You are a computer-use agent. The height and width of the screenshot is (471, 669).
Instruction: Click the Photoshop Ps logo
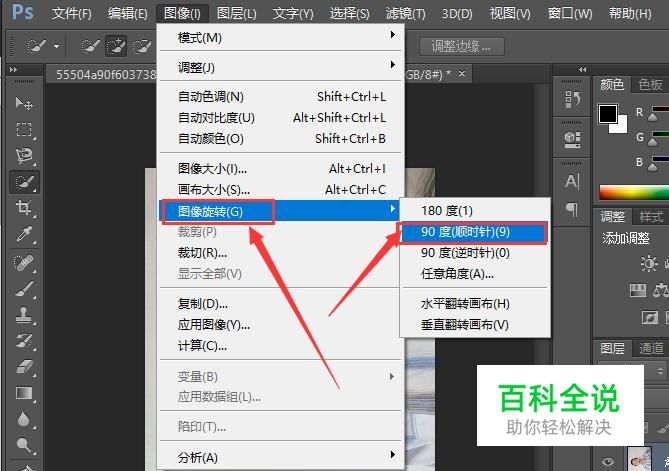pyautogui.click(x=22, y=12)
